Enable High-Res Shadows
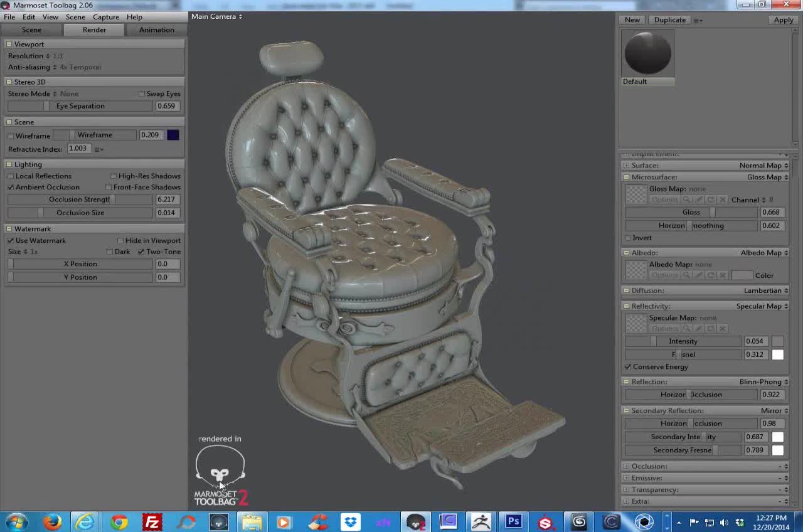This screenshot has height=532, width=803. point(114,176)
